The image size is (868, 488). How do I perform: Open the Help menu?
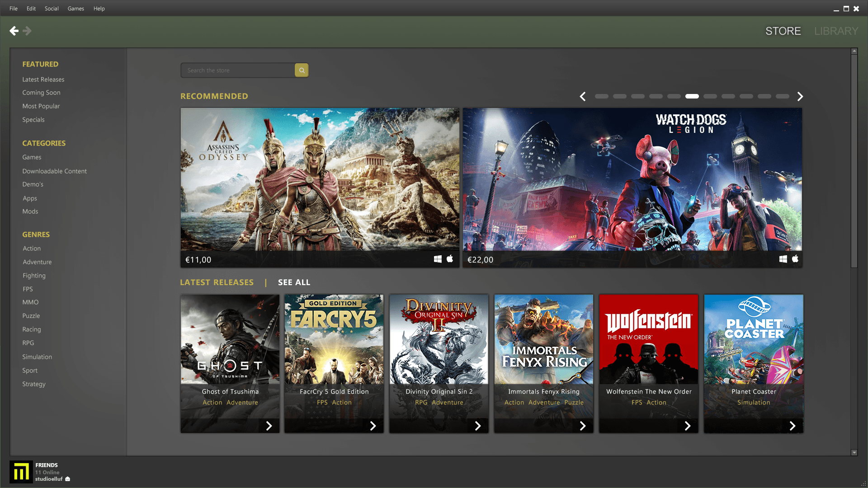(99, 9)
